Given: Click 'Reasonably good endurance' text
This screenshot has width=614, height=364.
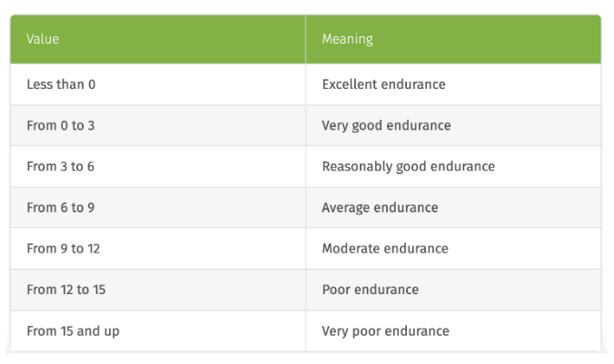Looking at the screenshot, I should (x=409, y=167).
